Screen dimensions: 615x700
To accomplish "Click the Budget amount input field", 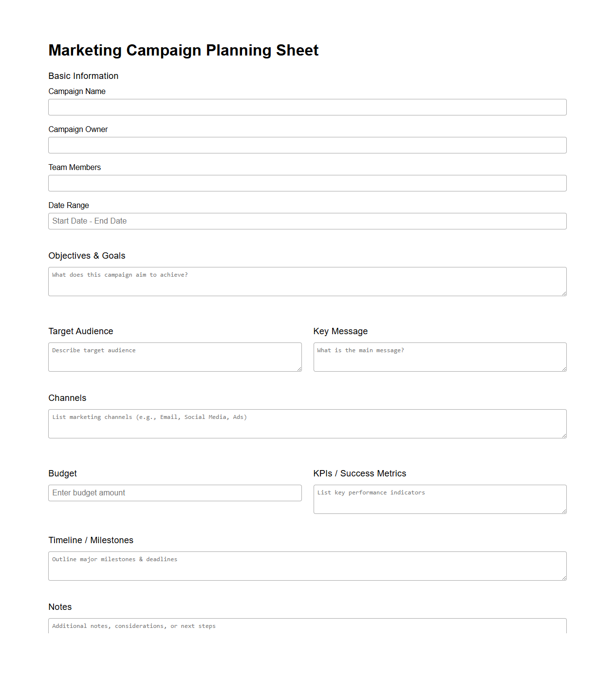I will pyautogui.click(x=174, y=492).
